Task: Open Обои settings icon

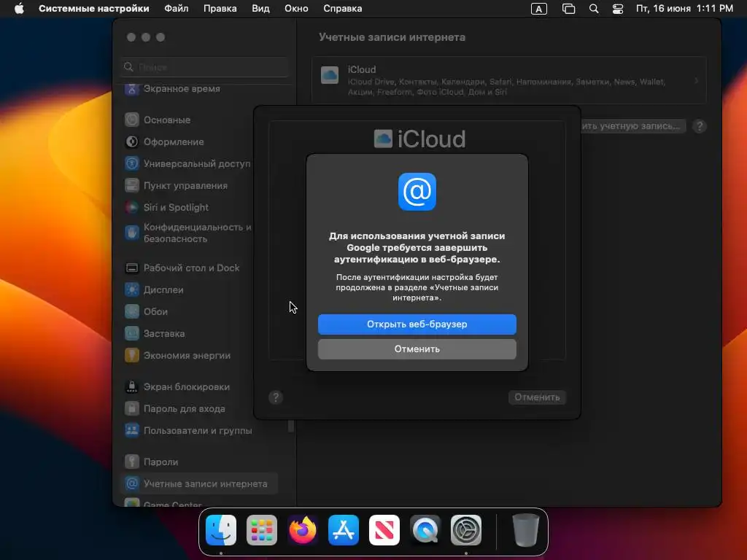Action: pos(132,312)
